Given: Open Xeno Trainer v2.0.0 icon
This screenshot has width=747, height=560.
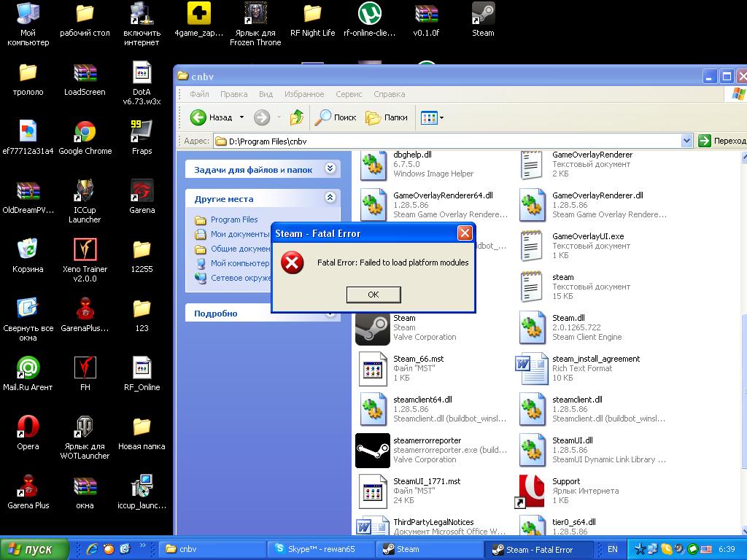Looking at the screenshot, I should tap(85, 260).
